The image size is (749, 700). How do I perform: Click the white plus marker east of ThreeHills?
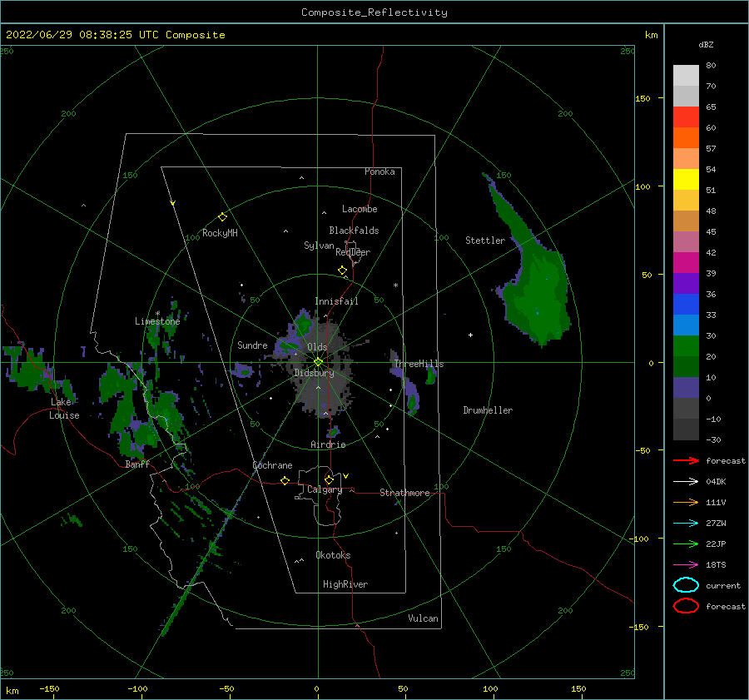(x=470, y=335)
